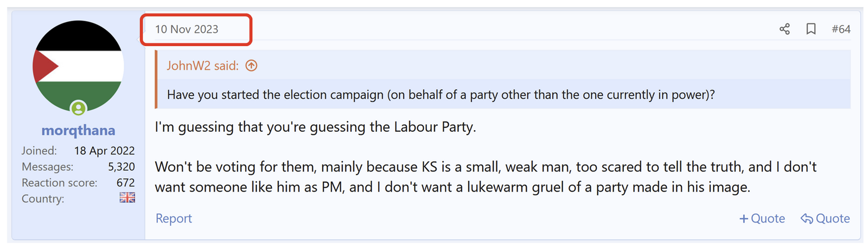
Task: Open morqthana's Palestinian flag avatar
Action: click(x=78, y=65)
